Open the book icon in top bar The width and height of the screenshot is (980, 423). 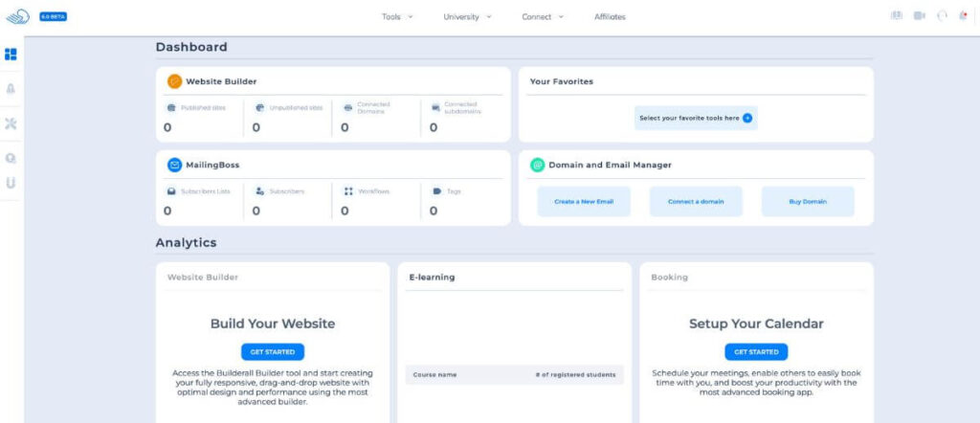[x=897, y=16]
